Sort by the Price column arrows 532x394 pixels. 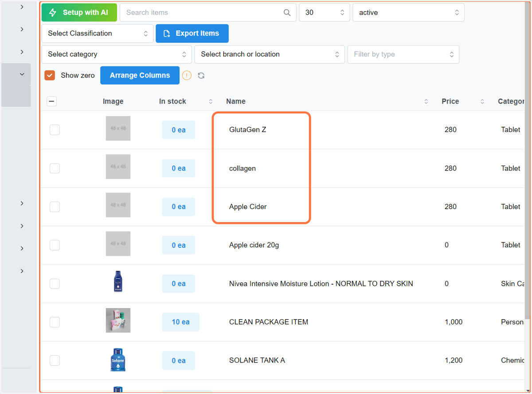click(x=482, y=101)
